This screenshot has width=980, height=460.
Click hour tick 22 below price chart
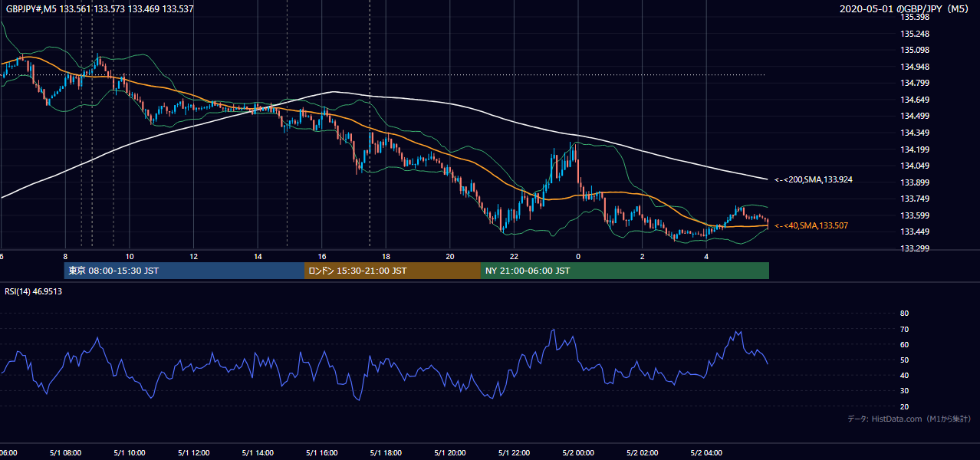(x=514, y=256)
